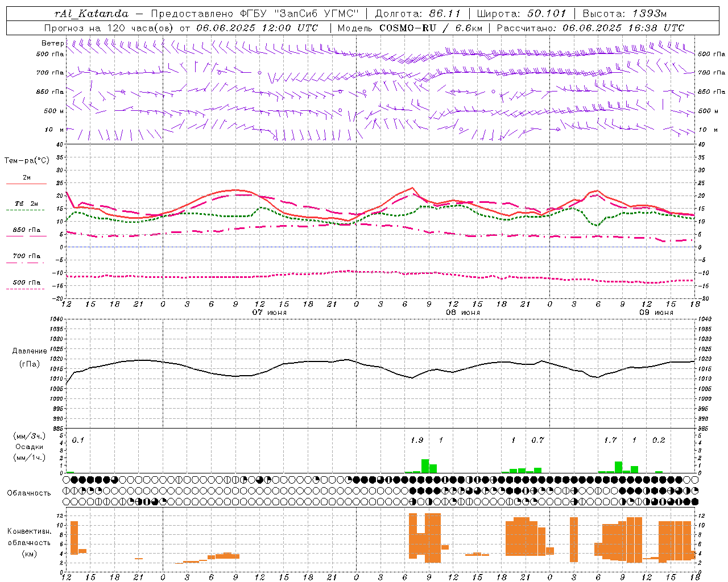Click the (мм/1ч.) precipitation unit label
The width and height of the screenshot is (728, 582).
pyautogui.click(x=29, y=458)
